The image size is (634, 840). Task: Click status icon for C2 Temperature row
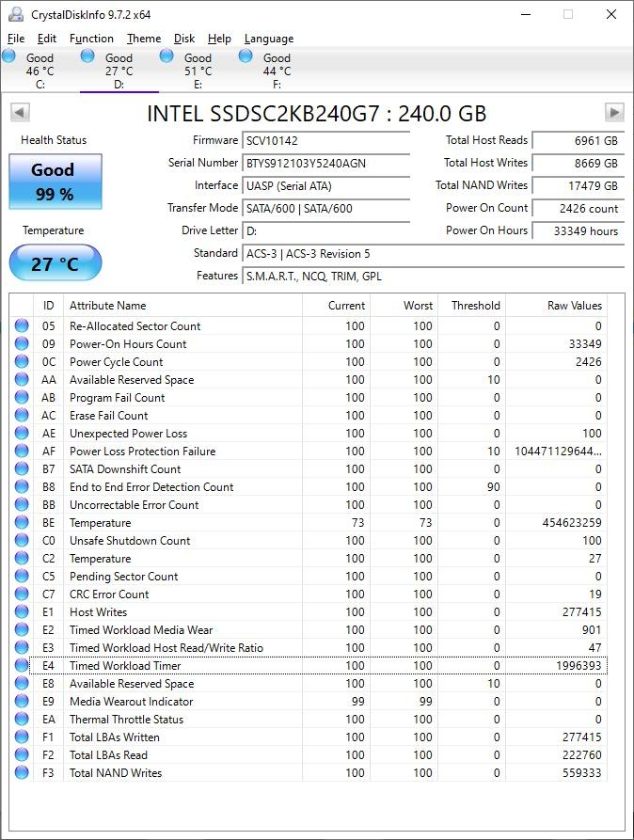[x=22, y=558]
